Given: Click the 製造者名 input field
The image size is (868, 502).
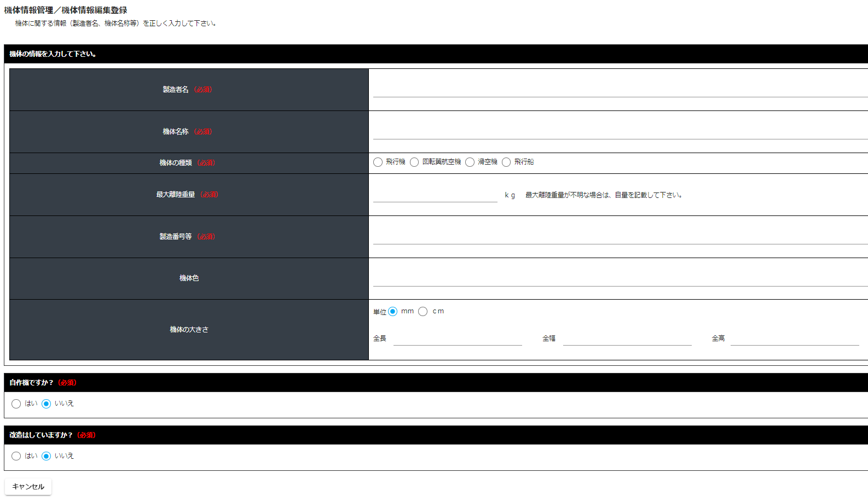Looking at the screenshot, I should [x=620, y=89].
